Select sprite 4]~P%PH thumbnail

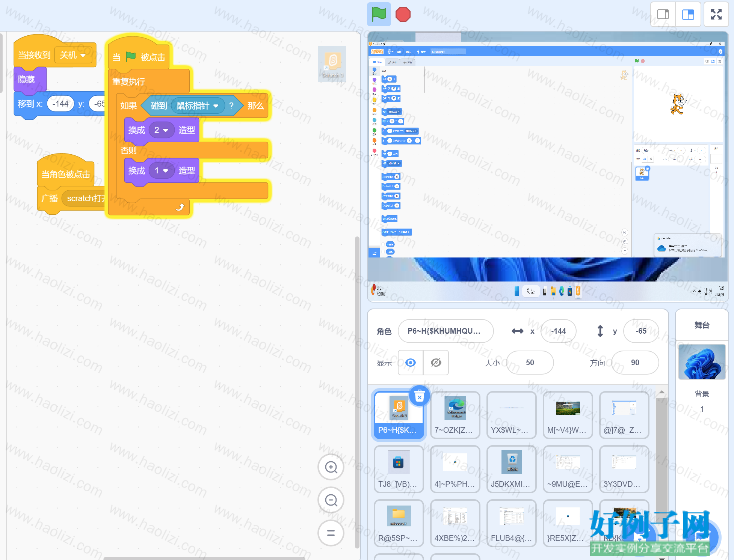pos(455,469)
